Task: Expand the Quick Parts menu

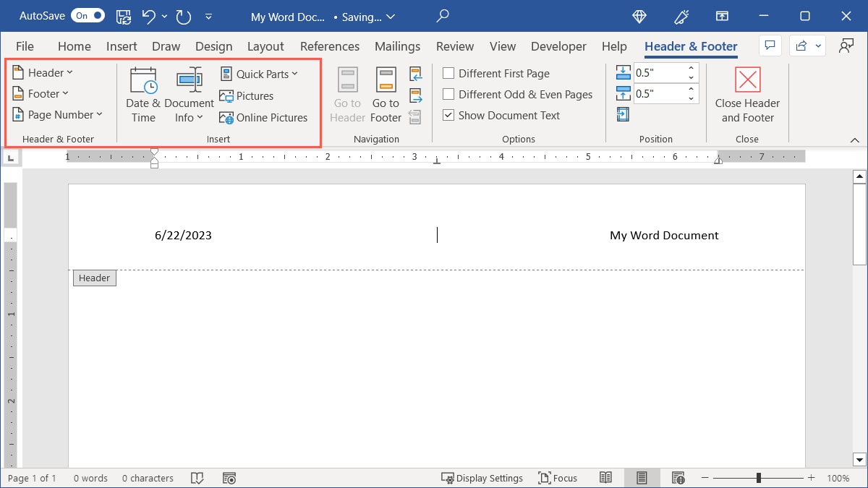Action: (x=259, y=73)
